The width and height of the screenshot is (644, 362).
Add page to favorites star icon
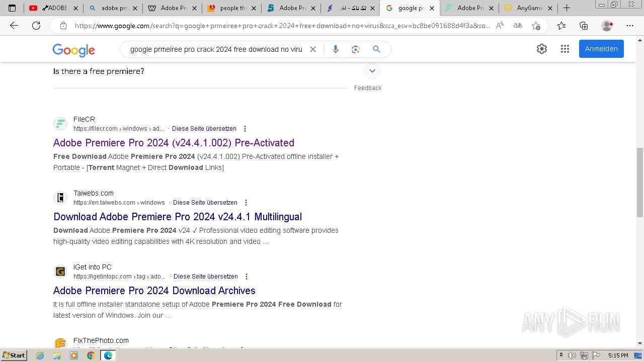[536, 26]
